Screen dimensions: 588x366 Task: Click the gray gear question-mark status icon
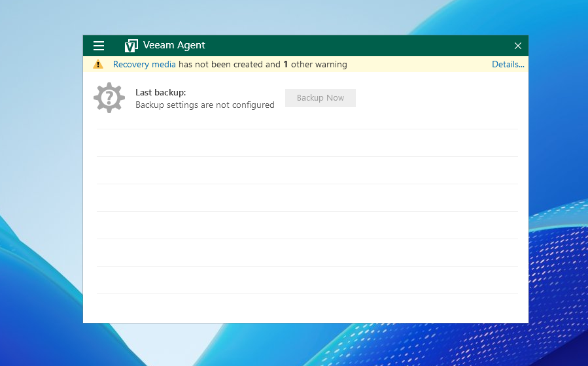(x=109, y=98)
